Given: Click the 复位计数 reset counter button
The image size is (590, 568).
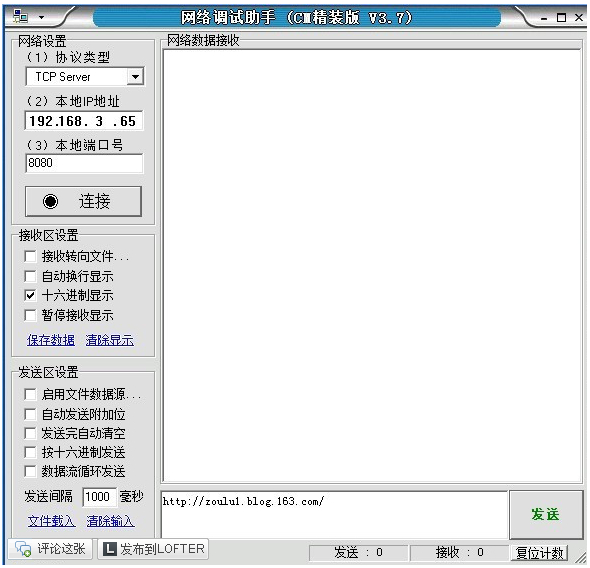Looking at the screenshot, I should tap(539, 553).
